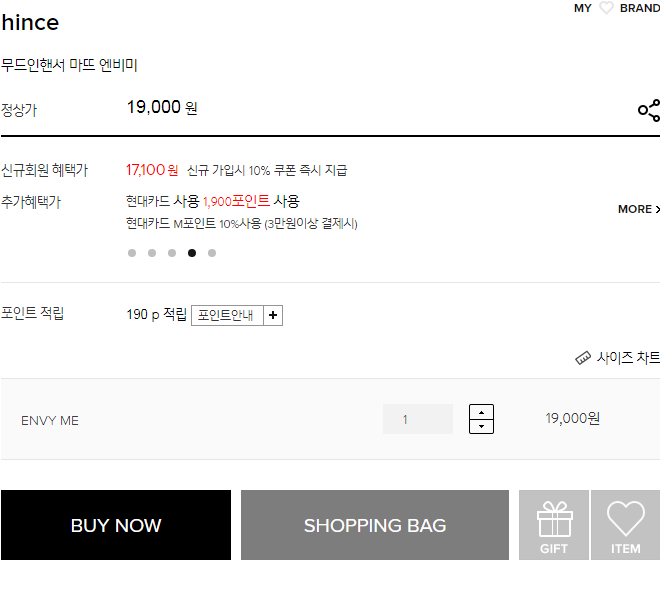Screen dimensions: 660x590
Task: Select the first benefit carousel dot
Action: point(132,253)
